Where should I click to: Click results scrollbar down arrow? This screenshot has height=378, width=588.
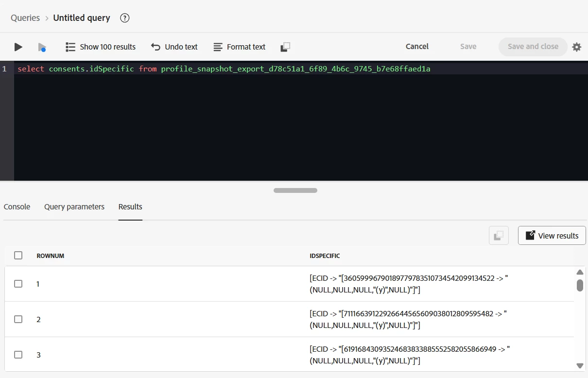(x=580, y=365)
